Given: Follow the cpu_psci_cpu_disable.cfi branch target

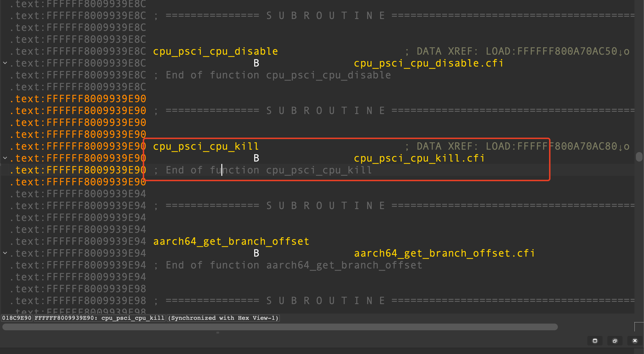Looking at the screenshot, I should click(x=428, y=63).
